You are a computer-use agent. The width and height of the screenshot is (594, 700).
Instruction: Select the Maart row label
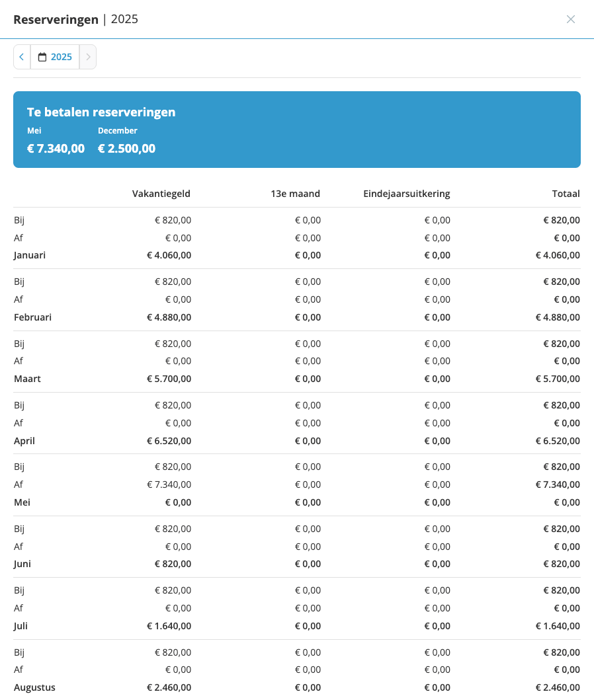[28, 379]
